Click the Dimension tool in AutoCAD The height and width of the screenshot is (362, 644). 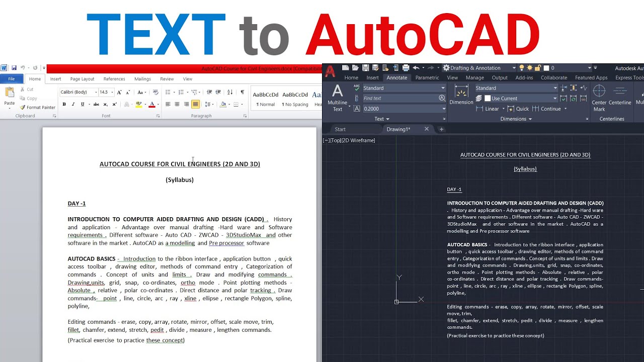[x=461, y=95]
